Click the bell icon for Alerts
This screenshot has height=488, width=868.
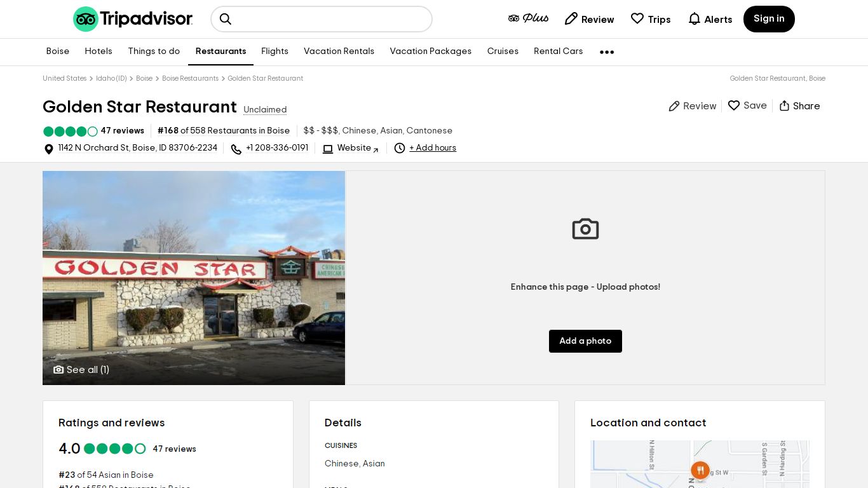click(x=695, y=19)
